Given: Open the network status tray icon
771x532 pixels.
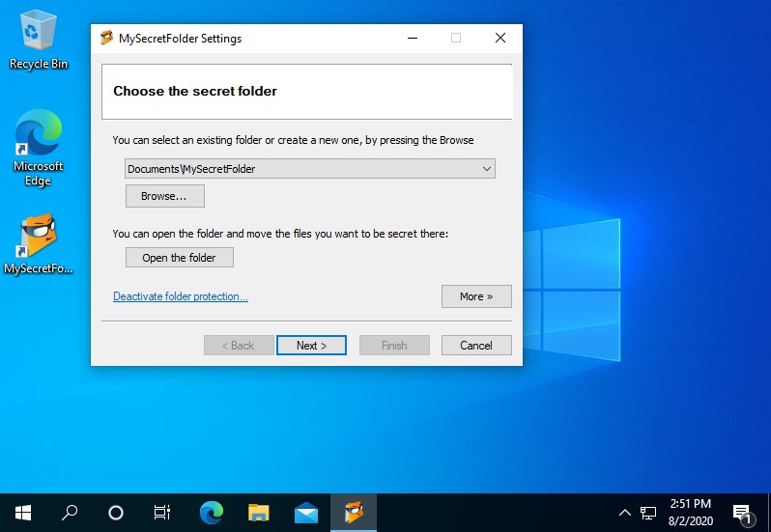Looking at the screenshot, I should pos(648,513).
